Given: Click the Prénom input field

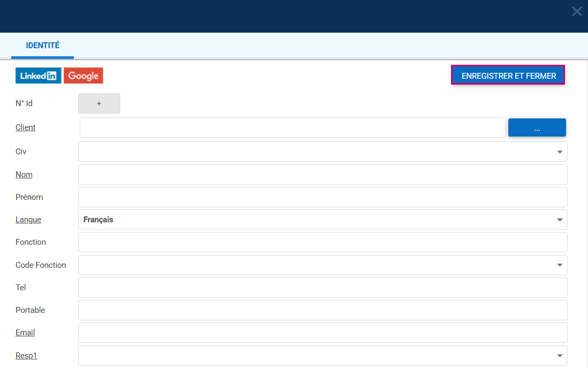Looking at the screenshot, I should [x=322, y=197].
